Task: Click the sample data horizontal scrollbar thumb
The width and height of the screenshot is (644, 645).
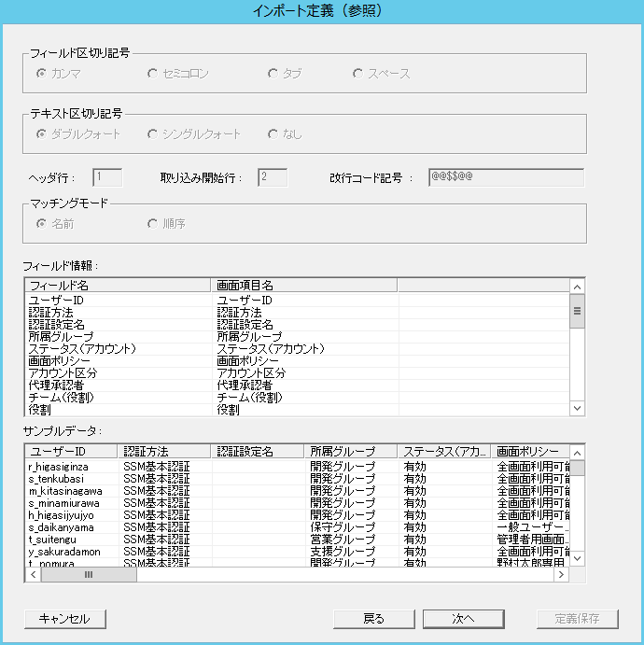Action: click(89, 575)
